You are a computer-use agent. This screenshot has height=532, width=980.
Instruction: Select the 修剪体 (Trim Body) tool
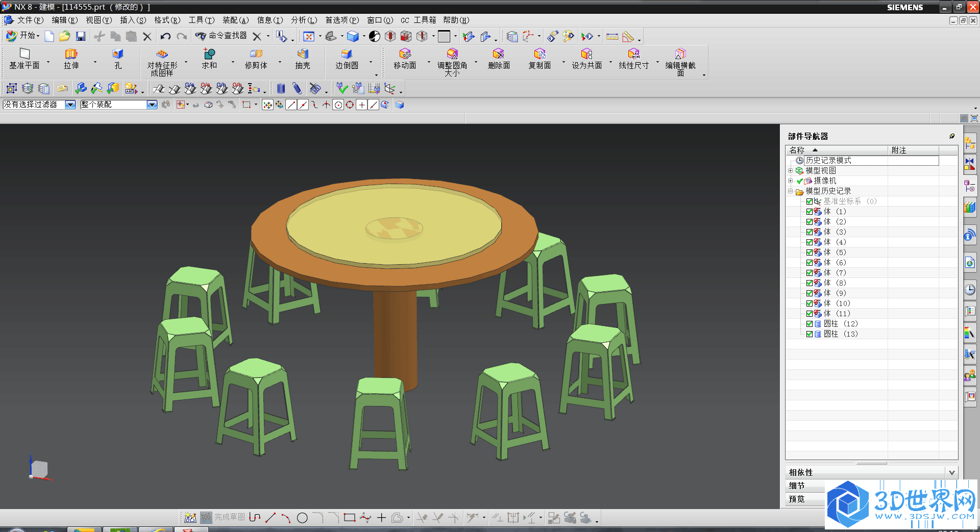pos(256,54)
